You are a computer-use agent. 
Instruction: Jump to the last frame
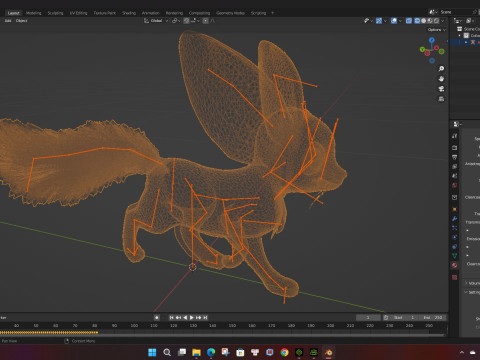coord(205,318)
